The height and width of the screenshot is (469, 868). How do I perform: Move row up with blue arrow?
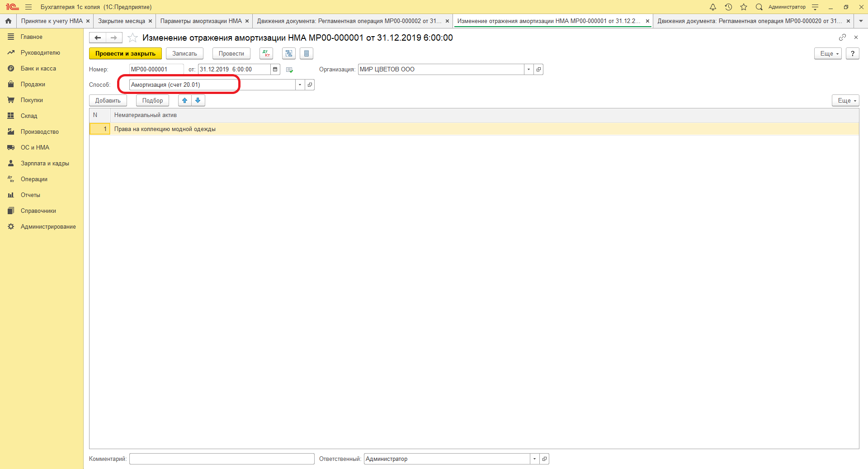click(x=185, y=100)
